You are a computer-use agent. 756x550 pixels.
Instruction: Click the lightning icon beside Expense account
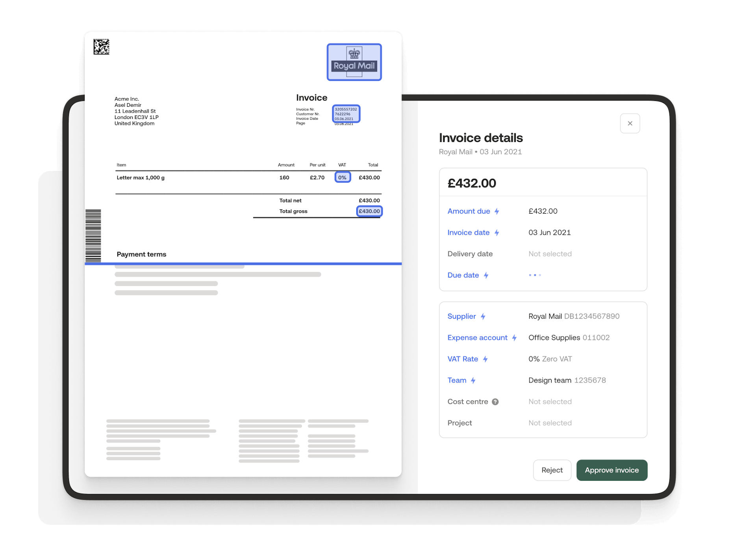(515, 338)
